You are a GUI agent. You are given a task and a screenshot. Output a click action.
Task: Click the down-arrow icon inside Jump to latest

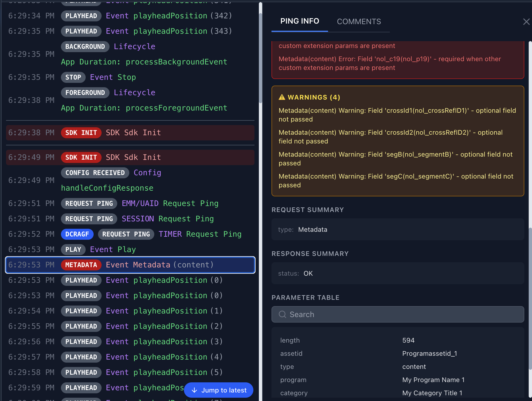pos(195,390)
